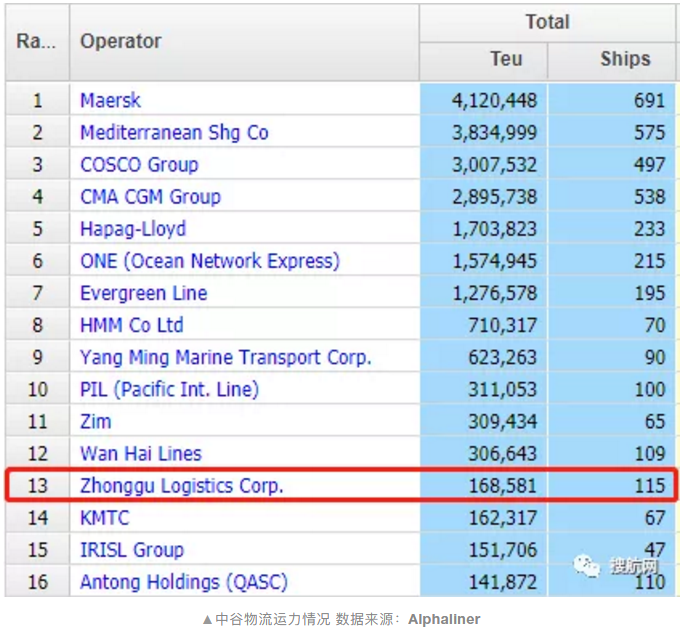This screenshot has height=630, width=682.
Task: Click the KMTC operator link
Action: [x=105, y=518]
